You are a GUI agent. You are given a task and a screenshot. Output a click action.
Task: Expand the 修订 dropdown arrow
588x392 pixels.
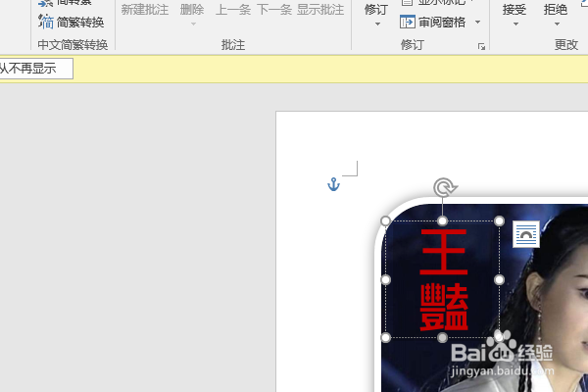(377, 24)
